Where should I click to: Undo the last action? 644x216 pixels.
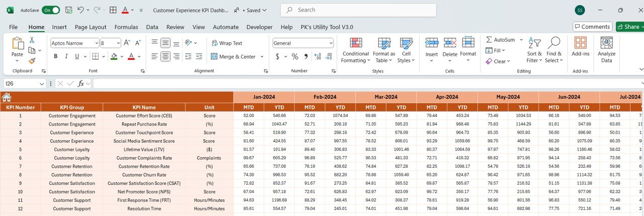pos(81,10)
